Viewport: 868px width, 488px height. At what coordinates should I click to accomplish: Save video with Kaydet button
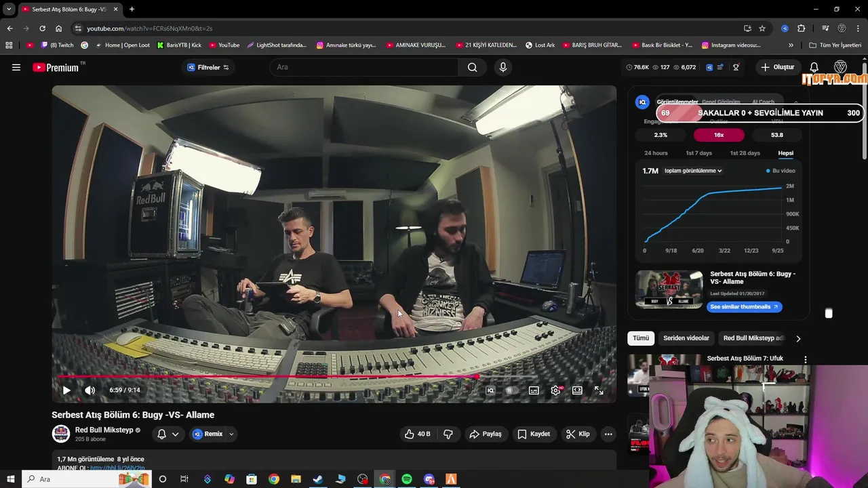click(x=534, y=434)
